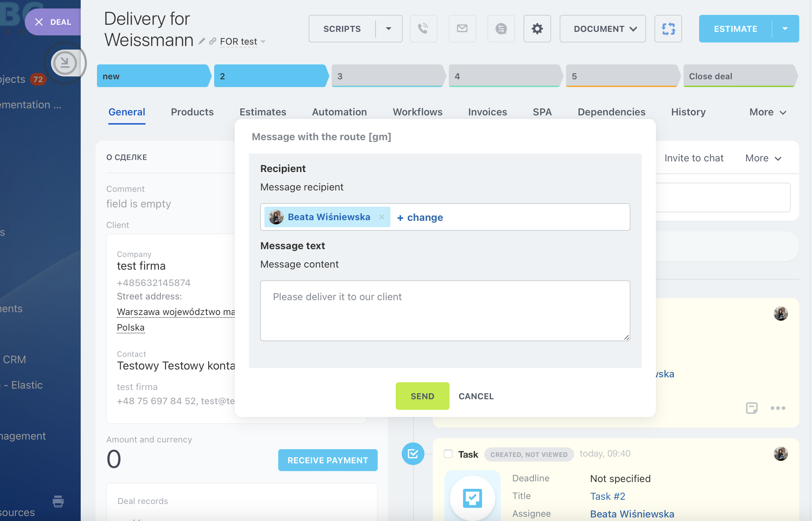Click pencil icon to edit deal title
Image resolution: width=812 pixels, height=521 pixels.
[x=202, y=41]
